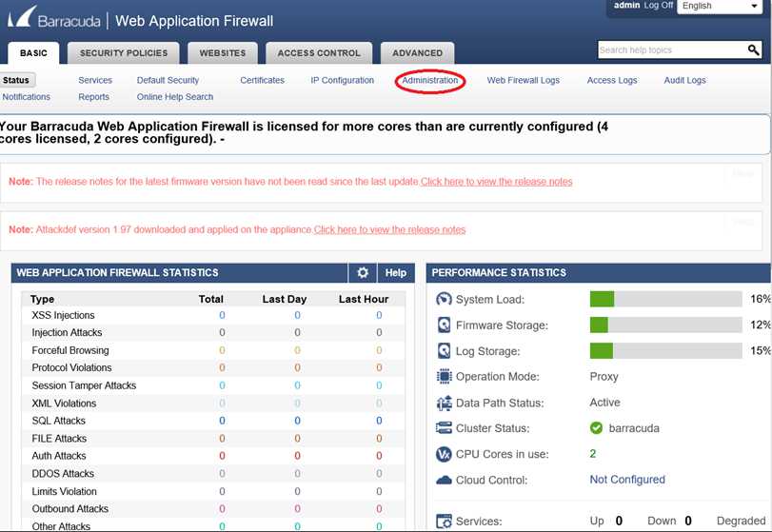Go to the Services page

coord(95,80)
